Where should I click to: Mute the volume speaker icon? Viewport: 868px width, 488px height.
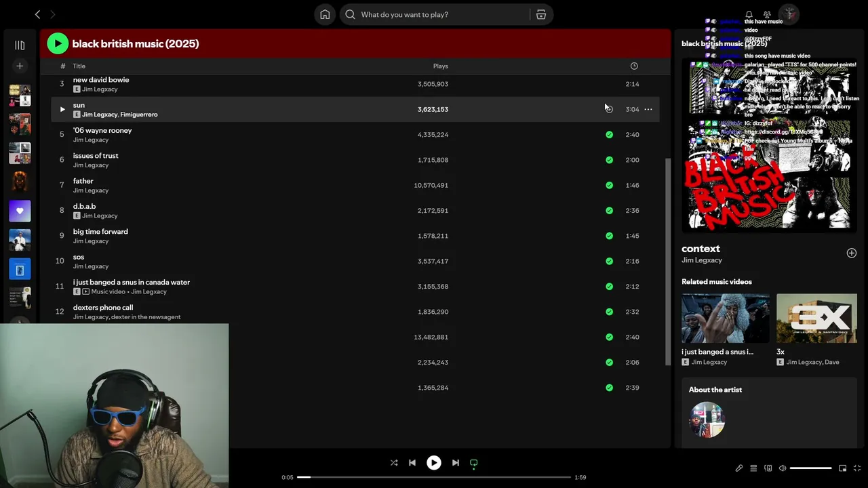point(783,468)
